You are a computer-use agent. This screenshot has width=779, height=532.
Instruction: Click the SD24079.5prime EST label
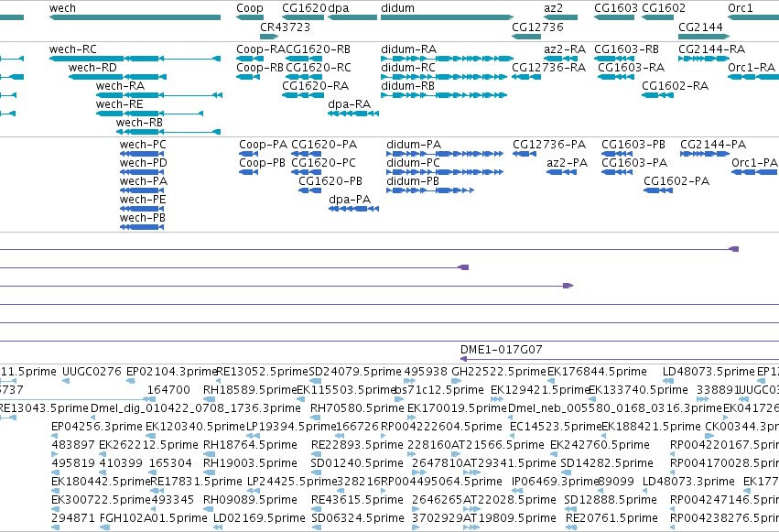(355, 372)
